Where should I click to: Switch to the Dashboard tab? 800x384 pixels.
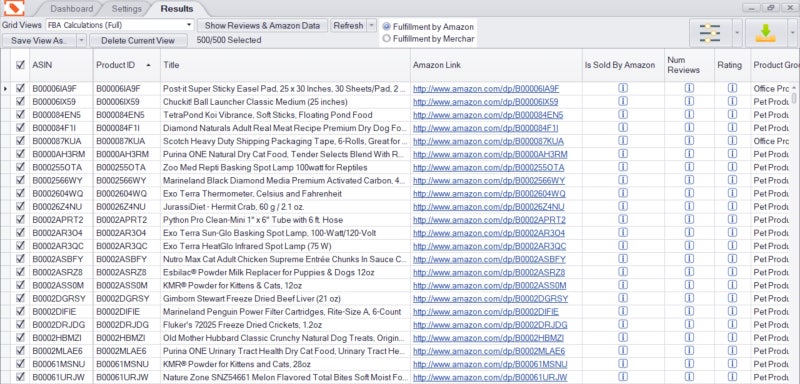[72, 9]
